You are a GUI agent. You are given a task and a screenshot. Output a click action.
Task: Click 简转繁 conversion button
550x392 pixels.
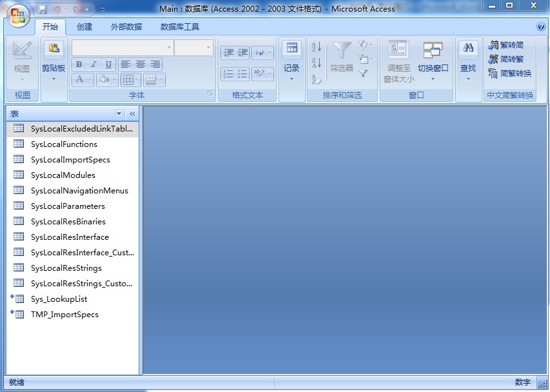click(x=506, y=59)
